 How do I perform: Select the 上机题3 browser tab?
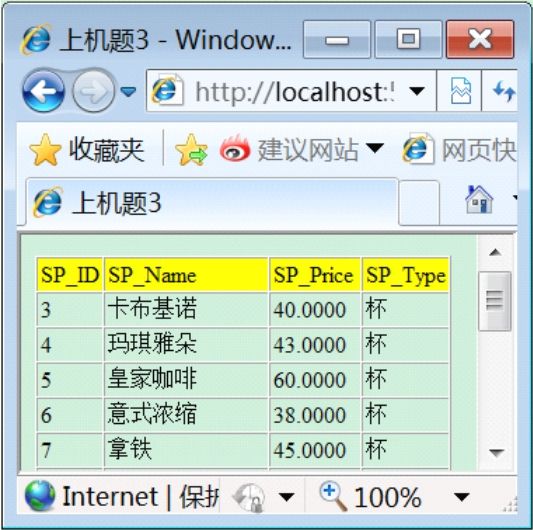211,202
